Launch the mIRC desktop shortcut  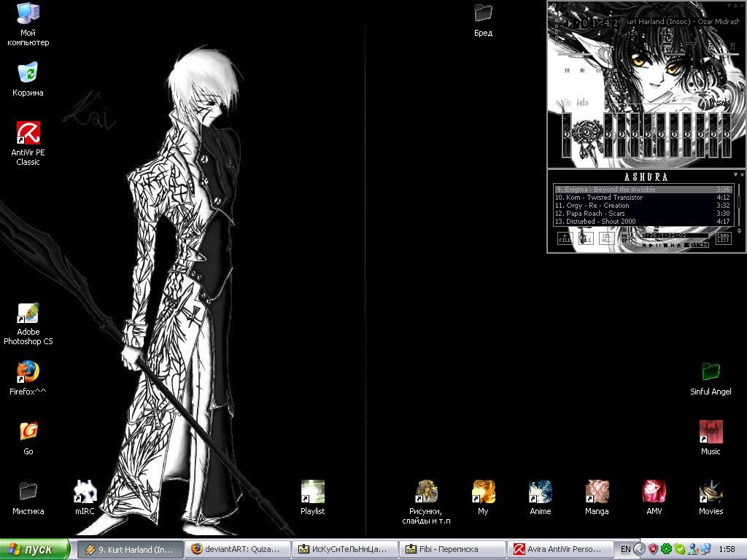[x=85, y=498]
